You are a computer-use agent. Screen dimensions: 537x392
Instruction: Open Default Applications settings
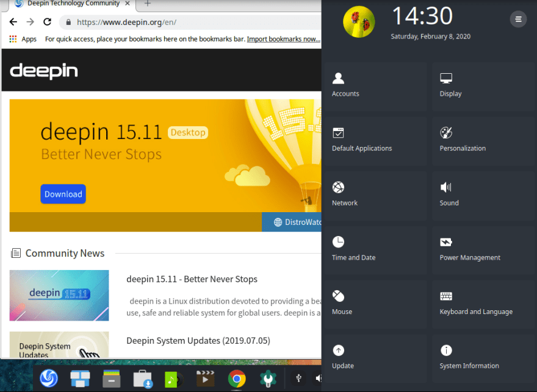(375, 141)
